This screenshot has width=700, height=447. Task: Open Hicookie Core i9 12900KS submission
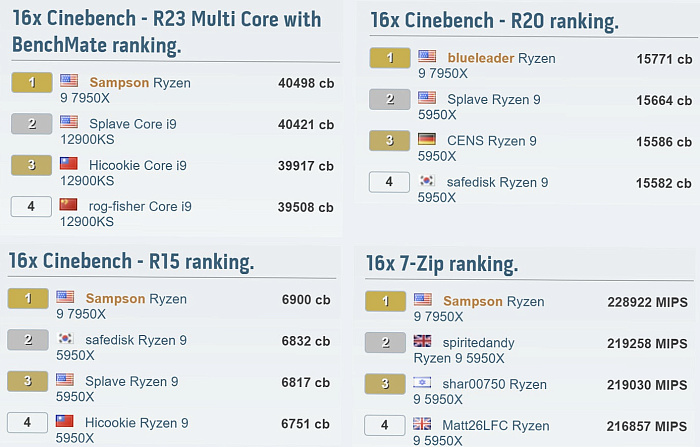(x=123, y=173)
